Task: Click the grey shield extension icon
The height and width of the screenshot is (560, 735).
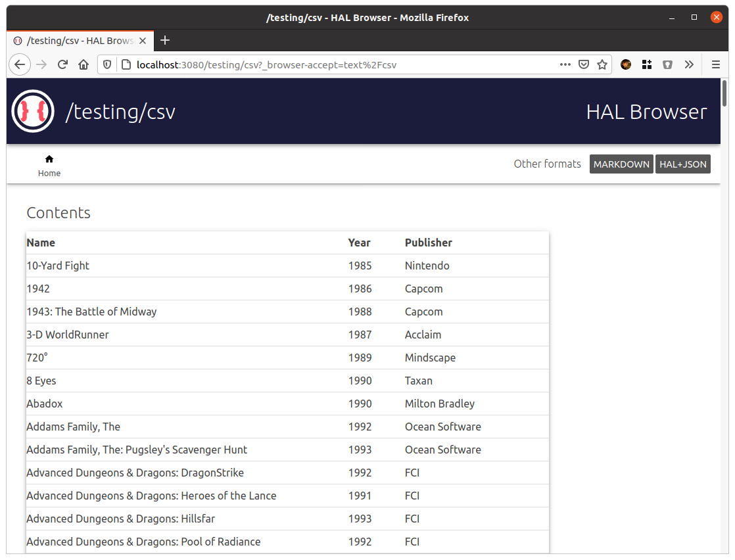Action: [667, 64]
